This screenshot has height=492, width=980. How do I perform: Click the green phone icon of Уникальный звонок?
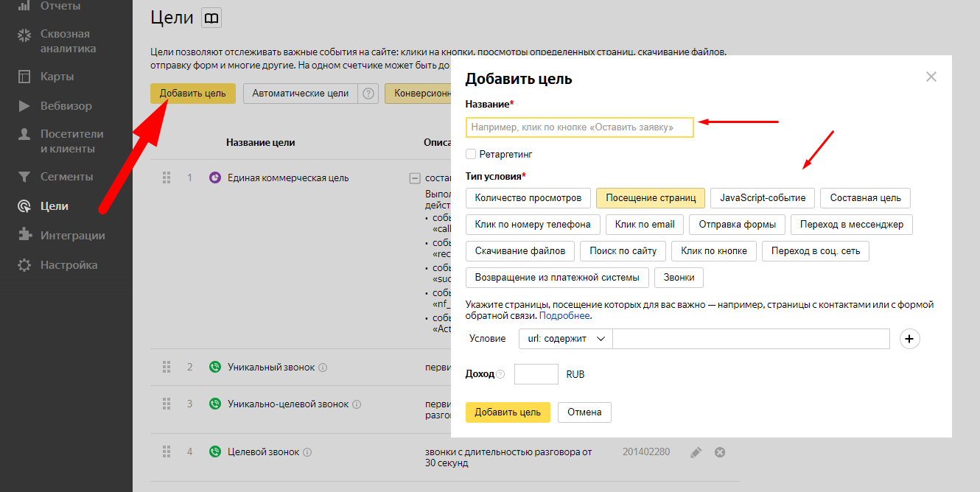click(x=215, y=367)
